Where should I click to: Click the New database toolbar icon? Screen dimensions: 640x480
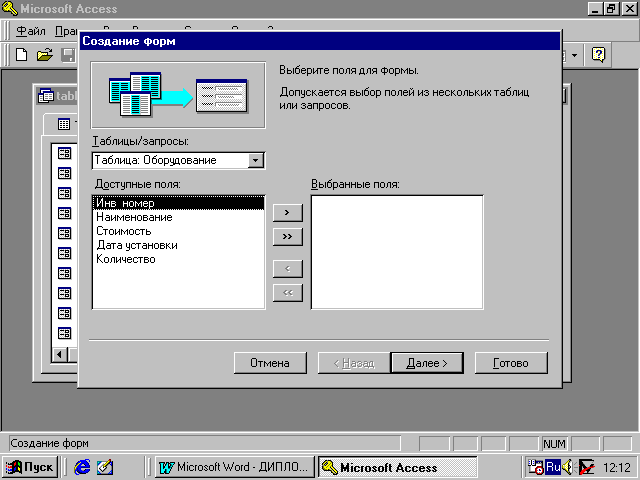coord(21,54)
